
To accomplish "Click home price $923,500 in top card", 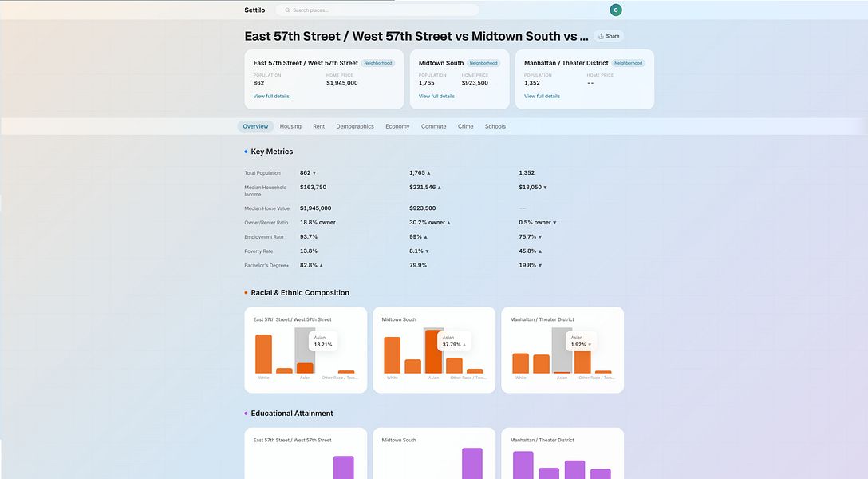I will click(x=475, y=83).
